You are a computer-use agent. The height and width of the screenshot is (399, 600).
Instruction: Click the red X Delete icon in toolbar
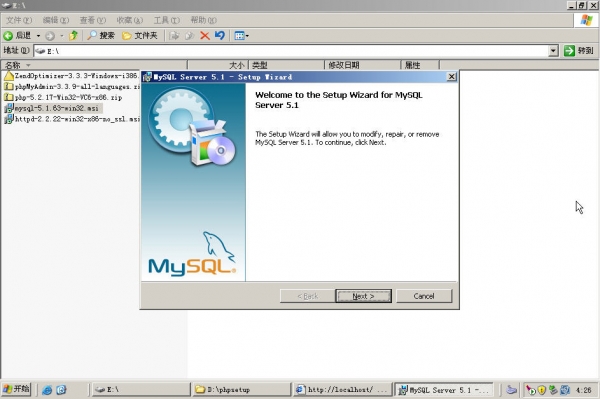tap(205, 36)
